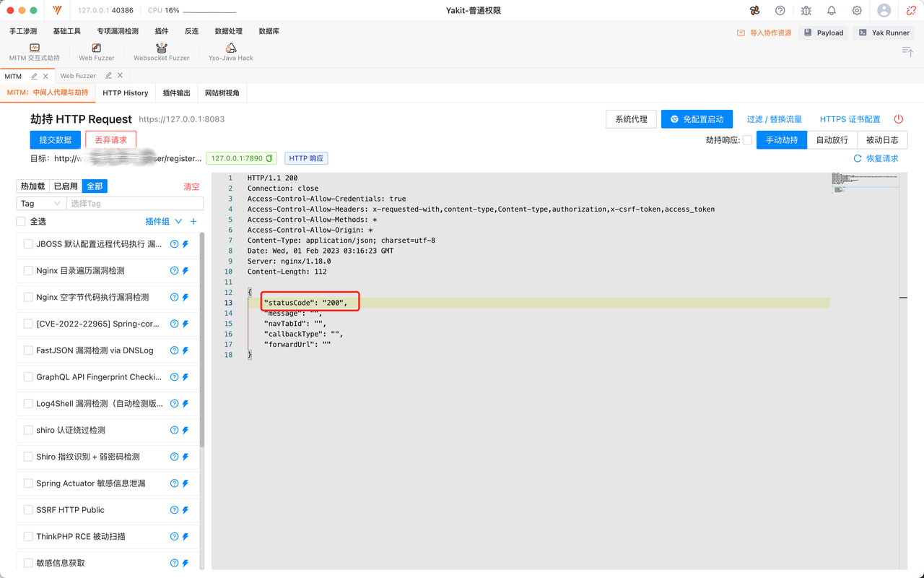This screenshot has height=578, width=924.
Task: Click the fan-shaped icon in title bar
Action: [754, 11]
